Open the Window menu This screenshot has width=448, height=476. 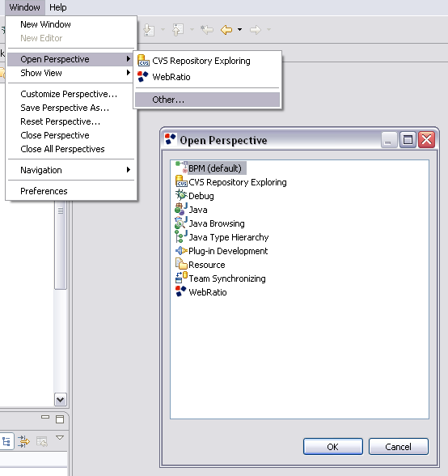[24, 7]
